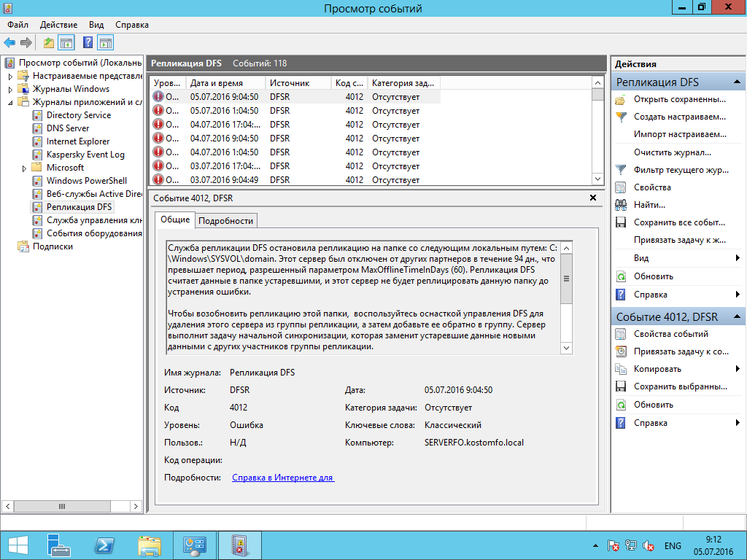This screenshot has height=560, width=747.
Task: Expand the Microsoft folder node
Action: 24,168
